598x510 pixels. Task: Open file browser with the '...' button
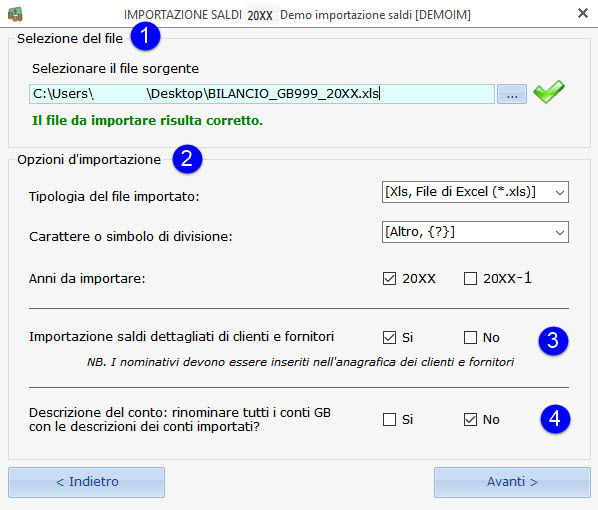click(x=512, y=94)
